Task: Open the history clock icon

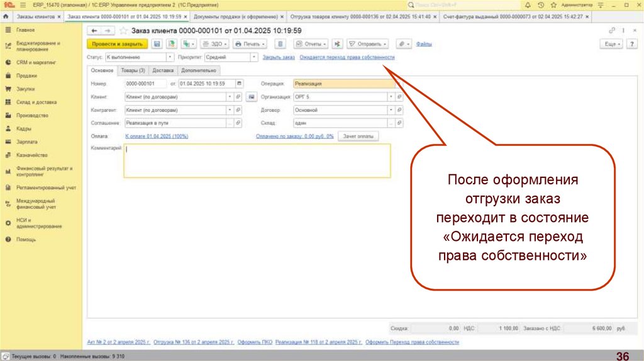Action: click(540, 4)
